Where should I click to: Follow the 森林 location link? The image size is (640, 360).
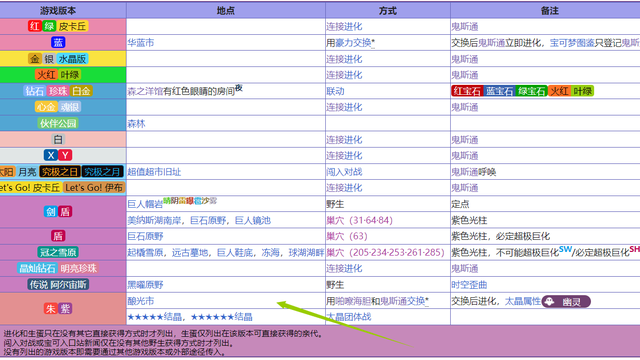tap(136, 124)
